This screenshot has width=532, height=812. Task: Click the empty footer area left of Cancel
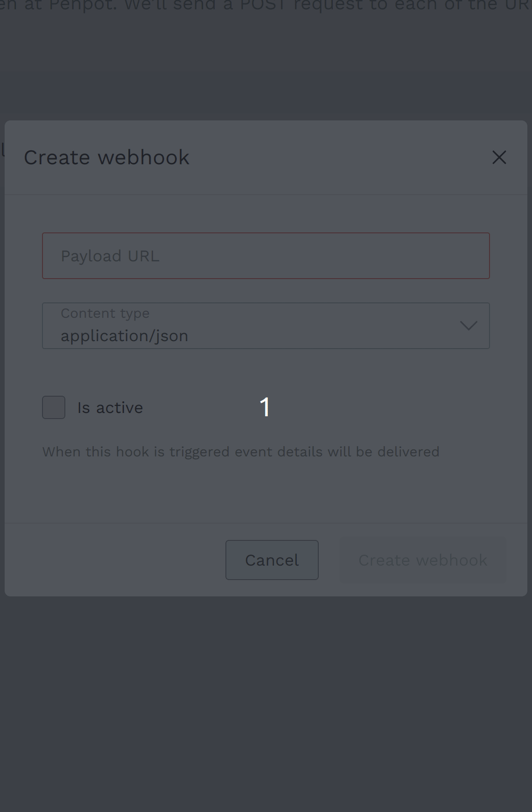[115, 560]
